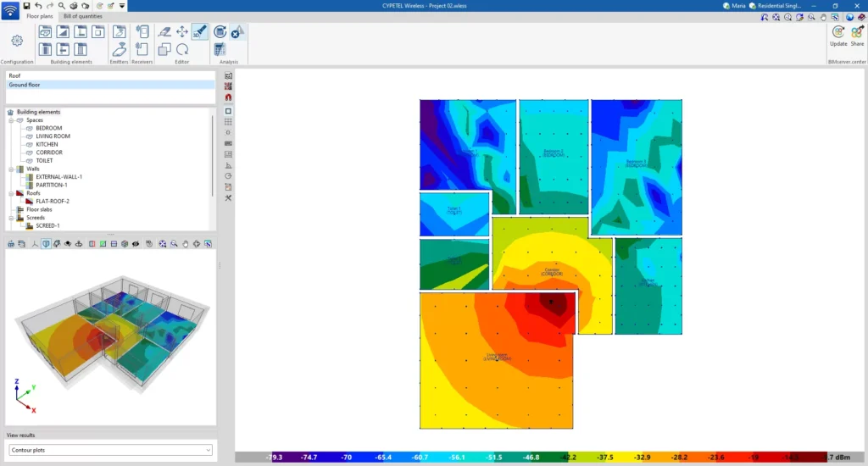
Task: Select the Roof floor level
Action: pyautogui.click(x=110, y=75)
